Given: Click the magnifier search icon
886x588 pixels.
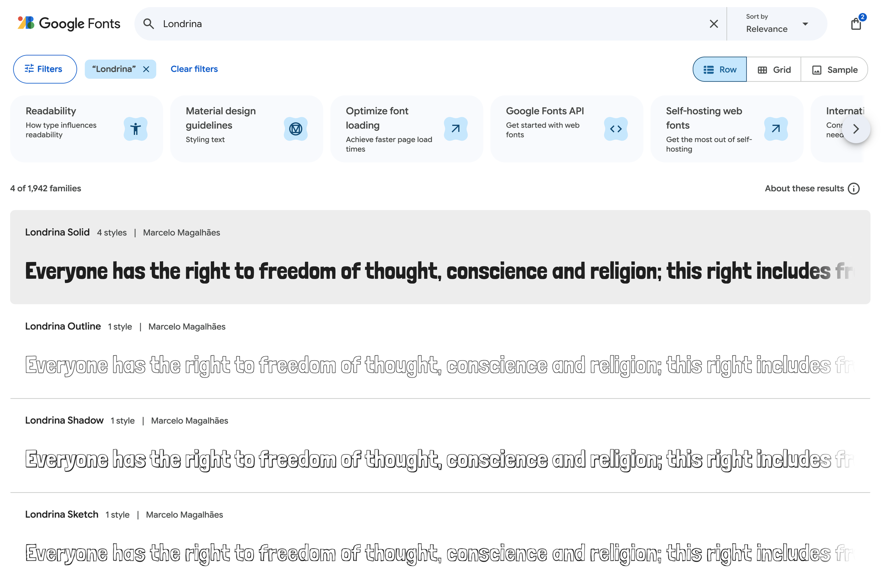Looking at the screenshot, I should [x=148, y=24].
